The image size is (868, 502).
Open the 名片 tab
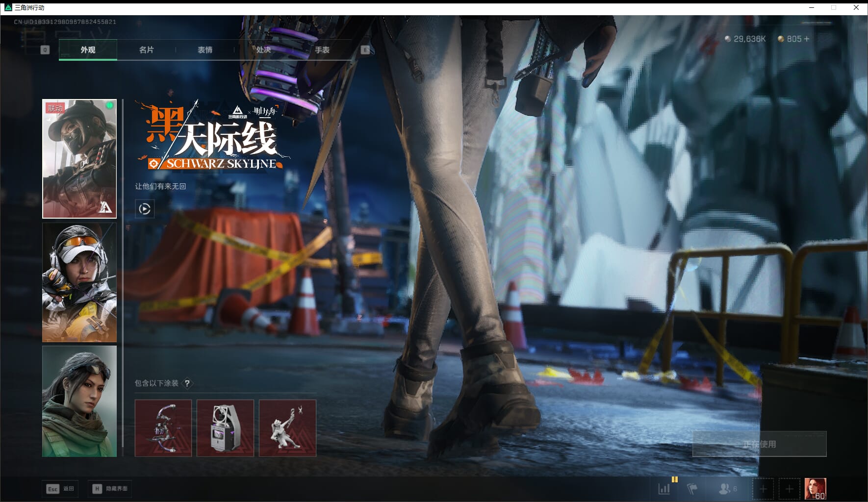(x=146, y=50)
